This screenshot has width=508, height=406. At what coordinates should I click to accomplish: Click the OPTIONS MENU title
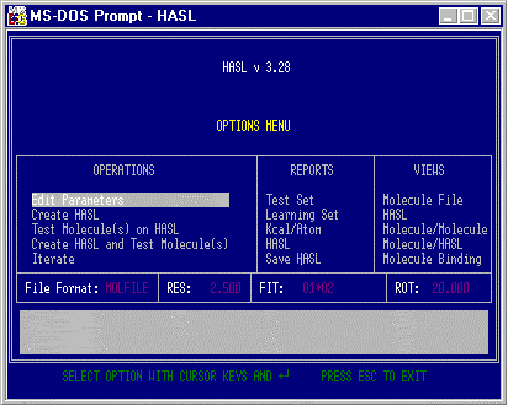click(253, 126)
